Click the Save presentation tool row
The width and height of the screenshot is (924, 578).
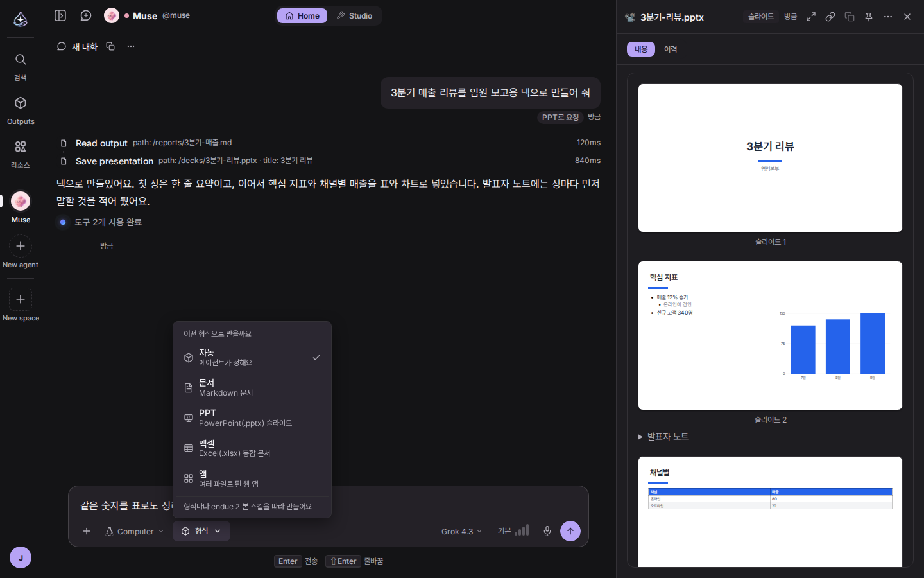click(330, 161)
